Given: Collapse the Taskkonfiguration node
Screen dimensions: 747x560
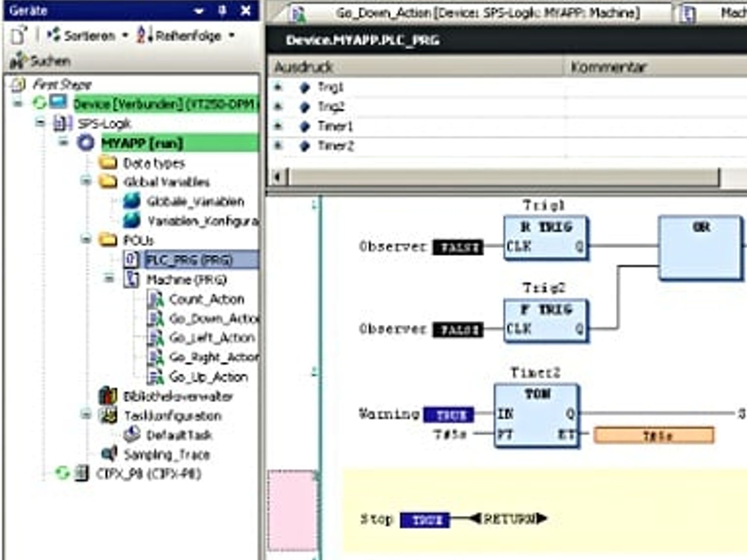Looking at the screenshot, I should (86, 414).
